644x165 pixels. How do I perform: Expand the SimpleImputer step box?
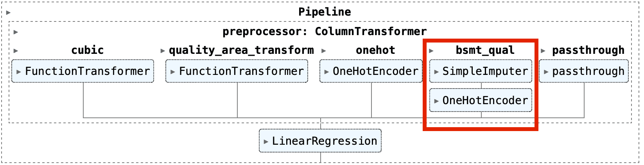point(481,71)
